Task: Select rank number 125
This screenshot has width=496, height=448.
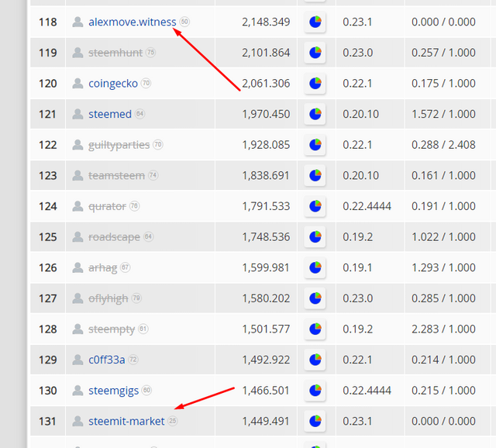Action: [x=48, y=237]
